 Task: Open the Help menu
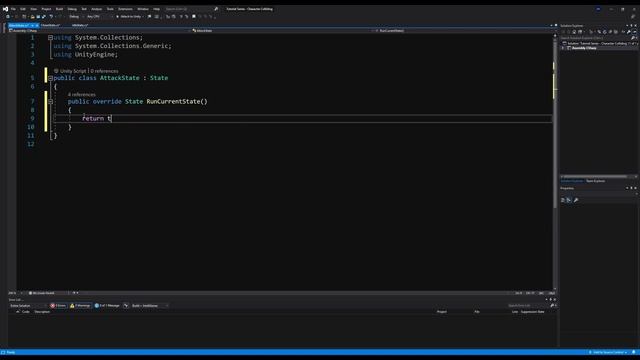156,9
